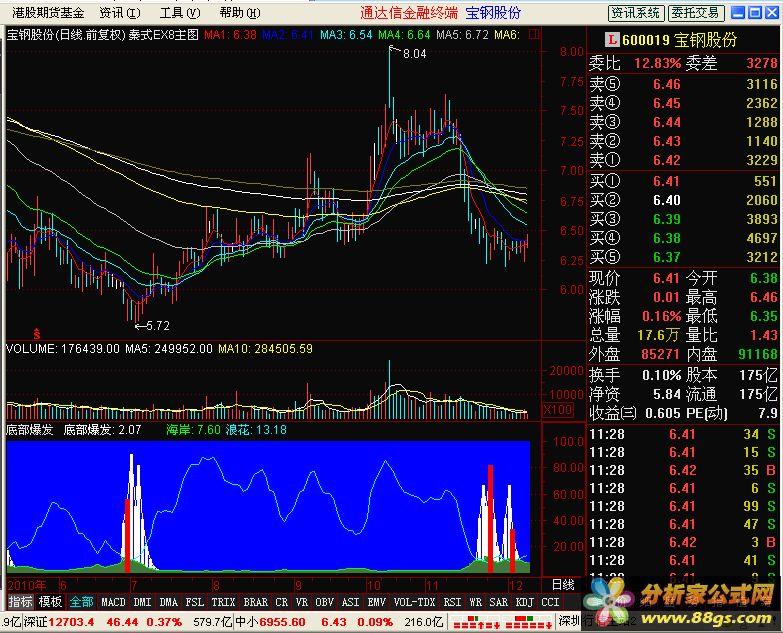The image size is (783, 633).
Task: Click the 深证 12703.4 index in status bar
Action: pos(59,622)
